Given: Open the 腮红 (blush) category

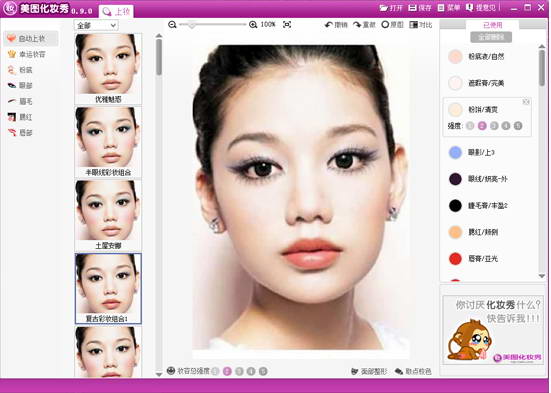Looking at the screenshot, I should (x=20, y=117).
